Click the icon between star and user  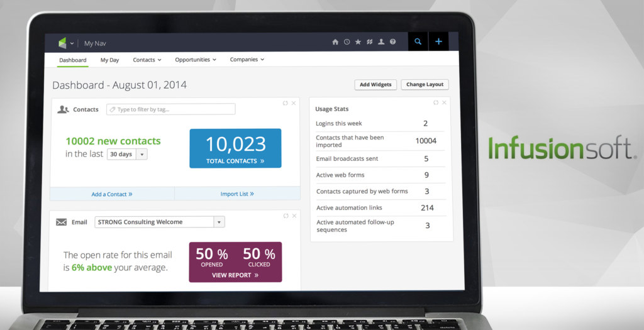click(x=370, y=42)
